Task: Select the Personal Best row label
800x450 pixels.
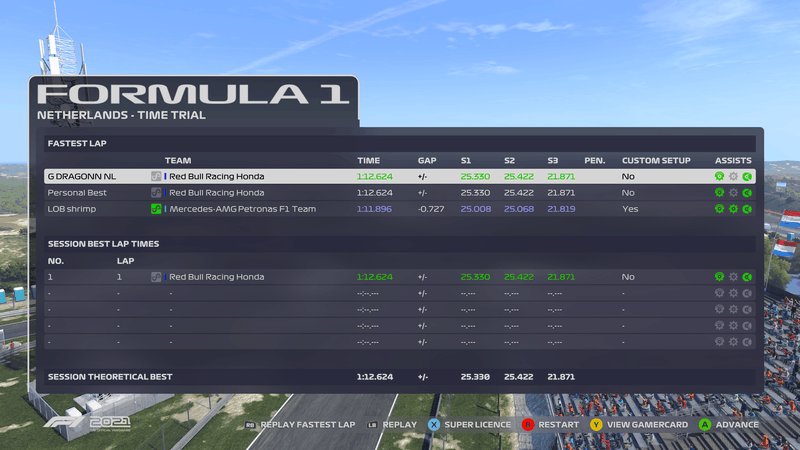Action: (x=77, y=193)
